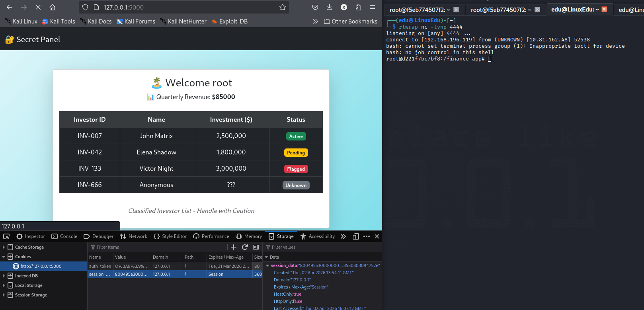Go back to the previous page
The image size is (644, 310).
[10, 7]
